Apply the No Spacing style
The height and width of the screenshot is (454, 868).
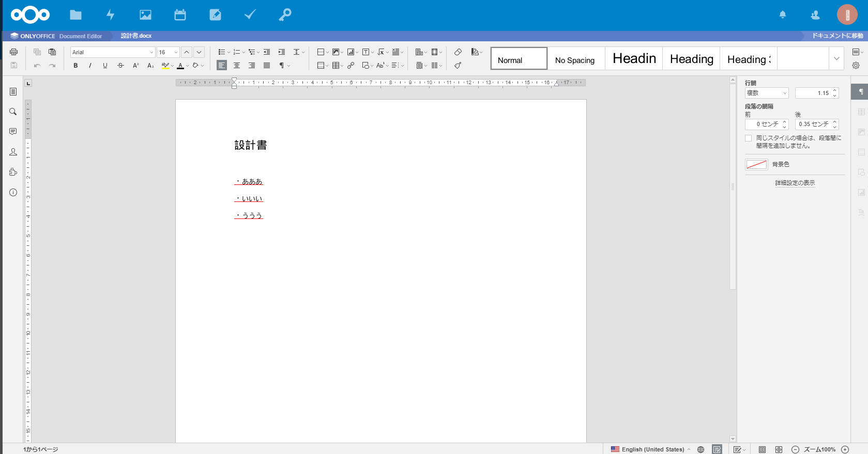coord(576,58)
